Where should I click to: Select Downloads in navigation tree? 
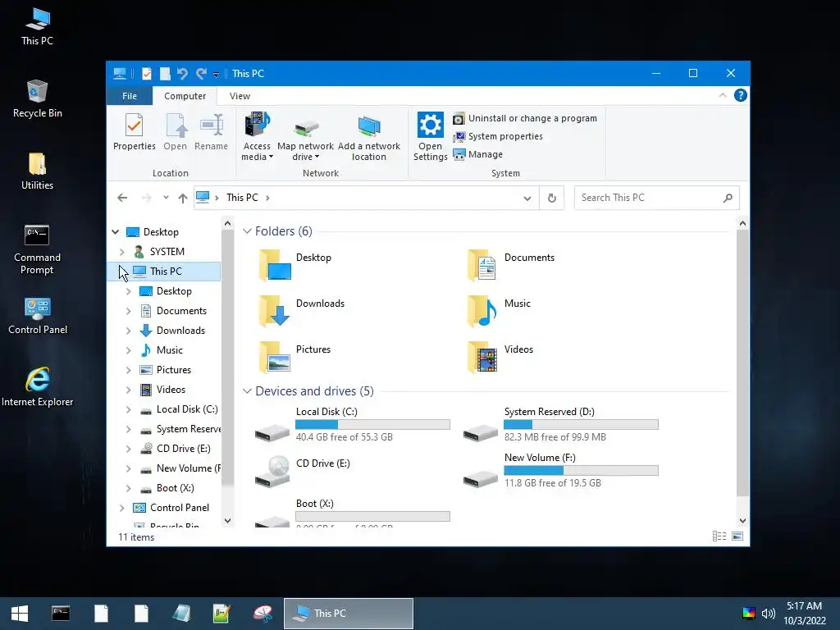(180, 331)
